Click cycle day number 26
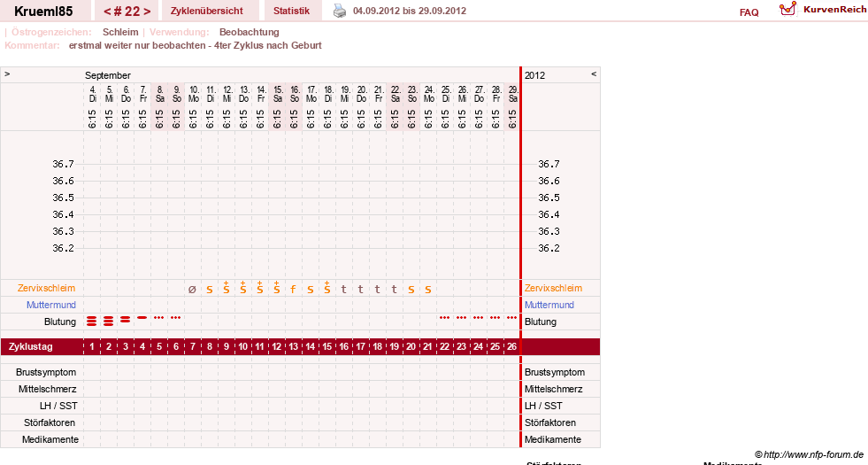The width and height of the screenshot is (868, 465). point(512,346)
